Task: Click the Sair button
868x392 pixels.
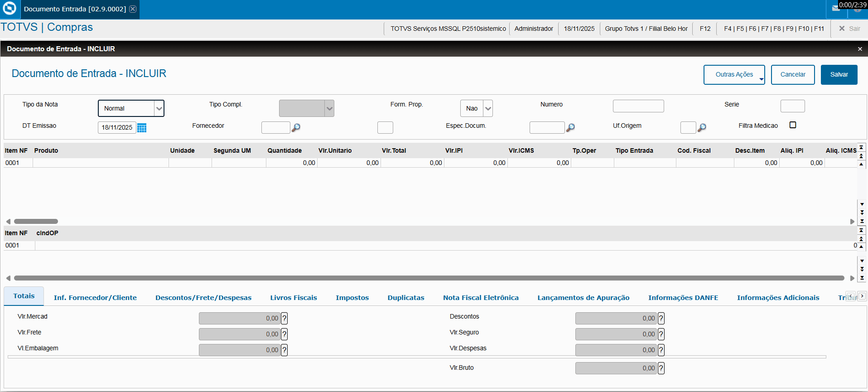Action: (849, 29)
